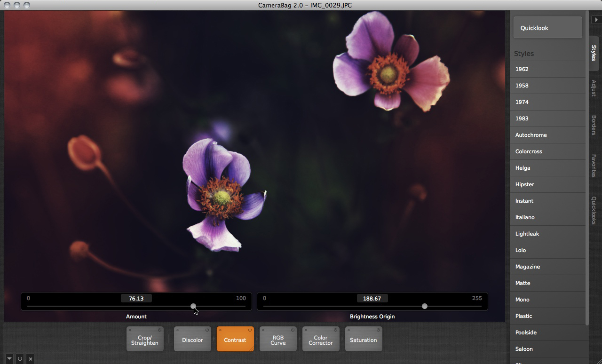Apply the Hipster style
Image resolution: width=602 pixels, height=364 pixels.
click(547, 184)
